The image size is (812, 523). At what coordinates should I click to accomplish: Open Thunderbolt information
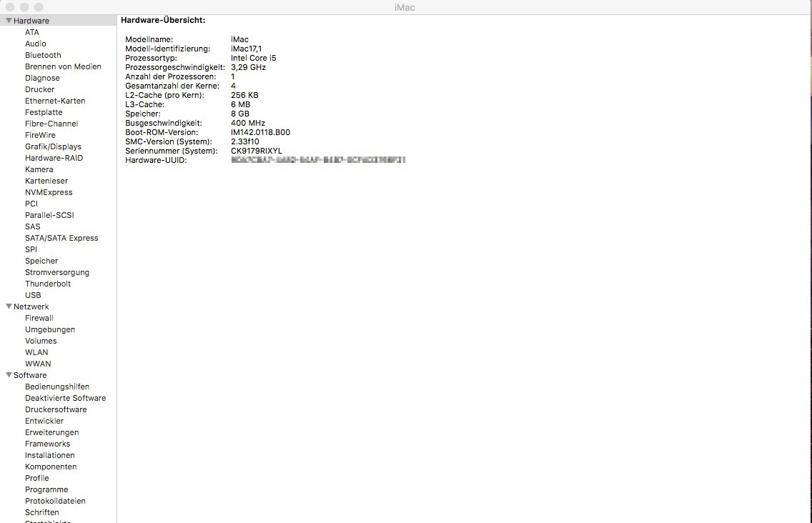click(x=48, y=283)
